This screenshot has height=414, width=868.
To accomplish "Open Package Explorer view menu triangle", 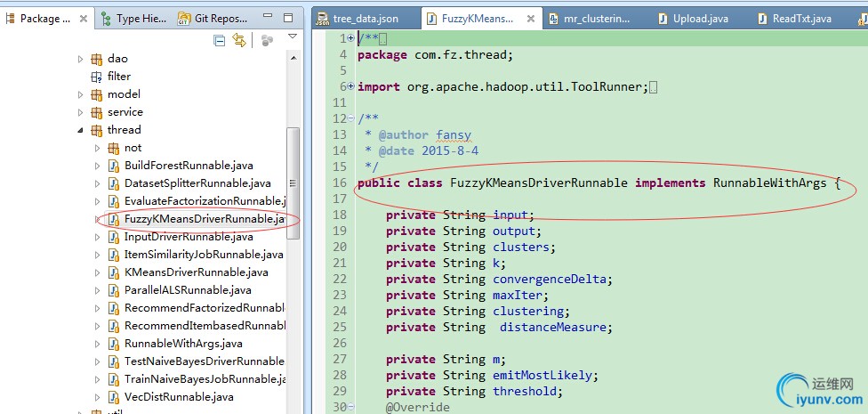I will [293, 37].
